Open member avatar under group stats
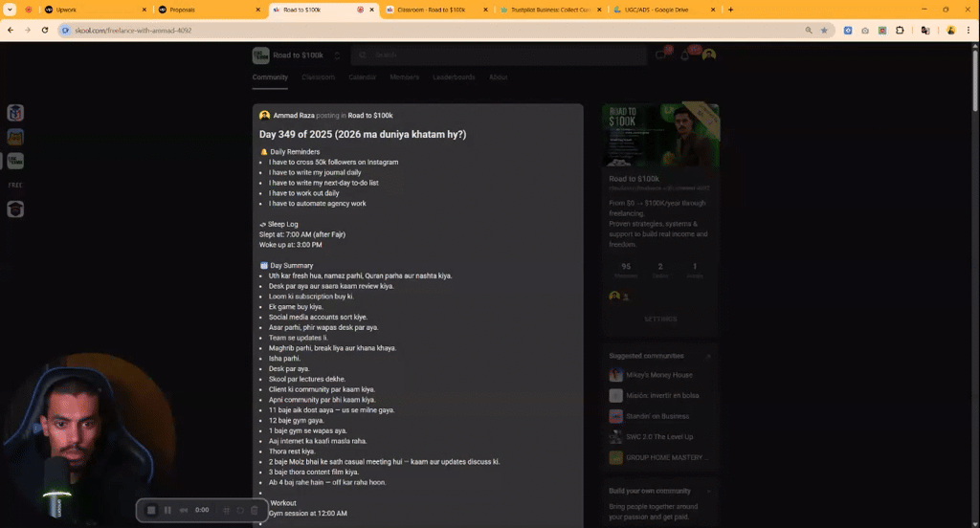Image resolution: width=980 pixels, height=528 pixels. pyautogui.click(x=614, y=297)
